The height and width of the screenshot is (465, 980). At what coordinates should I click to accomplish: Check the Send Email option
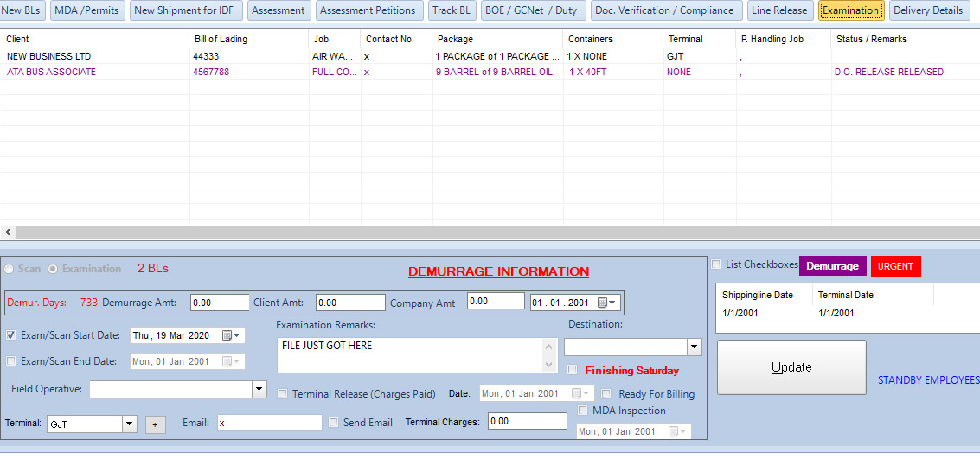click(x=334, y=423)
